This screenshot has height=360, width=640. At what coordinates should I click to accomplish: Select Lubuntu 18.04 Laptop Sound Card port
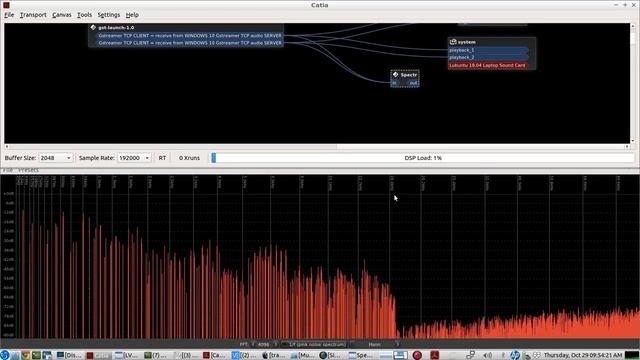click(x=487, y=65)
